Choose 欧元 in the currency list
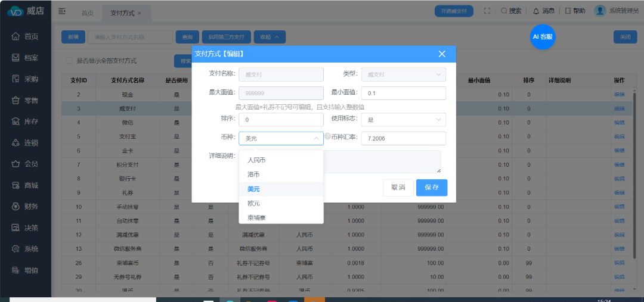 [x=254, y=204]
